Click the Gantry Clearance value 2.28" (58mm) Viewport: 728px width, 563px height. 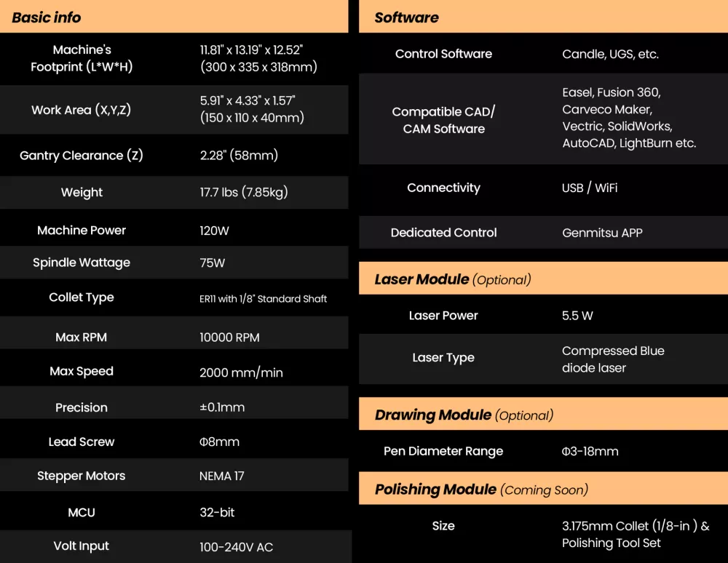[239, 156]
